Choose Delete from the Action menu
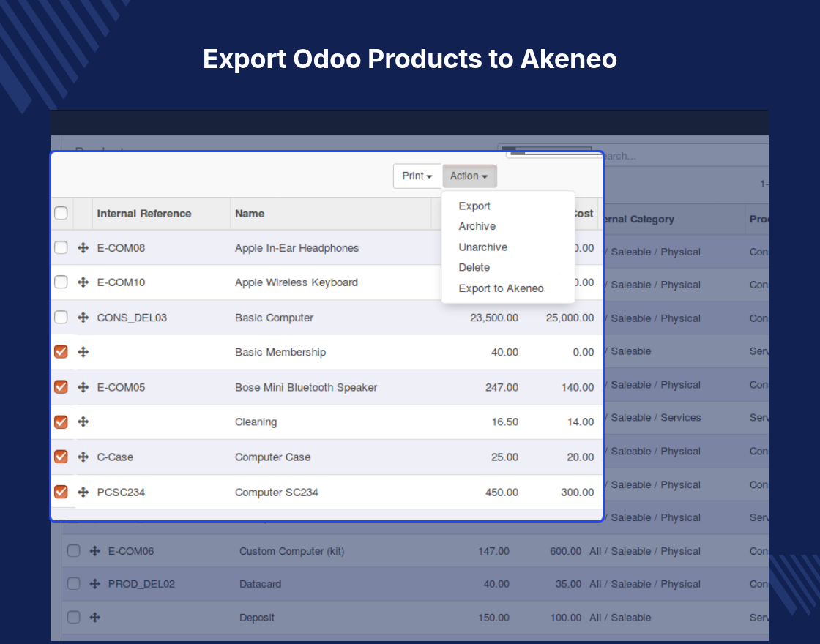820x644 pixels. (x=474, y=268)
